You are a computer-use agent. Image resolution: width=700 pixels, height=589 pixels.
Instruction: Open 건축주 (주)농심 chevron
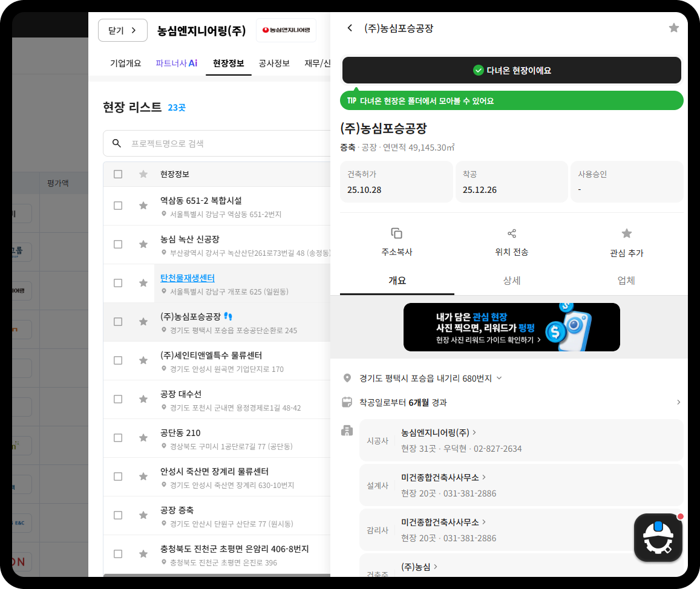(436, 567)
